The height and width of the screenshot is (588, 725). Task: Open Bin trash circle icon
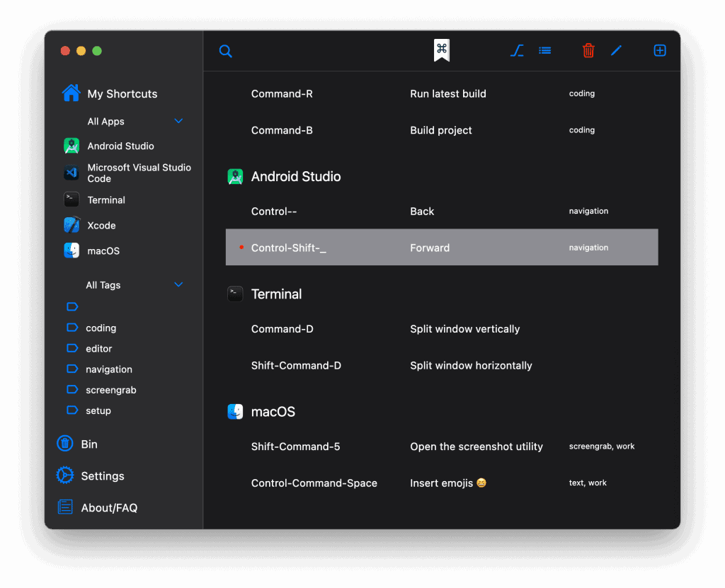(64, 444)
